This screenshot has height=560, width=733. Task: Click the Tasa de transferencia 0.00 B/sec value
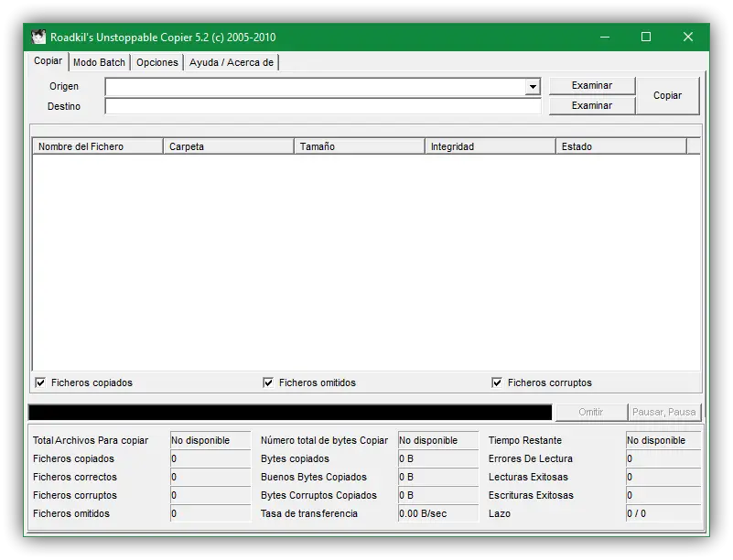pyautogui.click(x=438, y=513)
